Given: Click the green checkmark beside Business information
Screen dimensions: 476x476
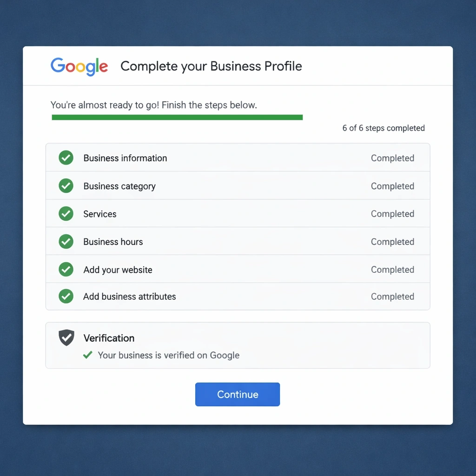Looking at the screenshot, I should coord(66,158).
